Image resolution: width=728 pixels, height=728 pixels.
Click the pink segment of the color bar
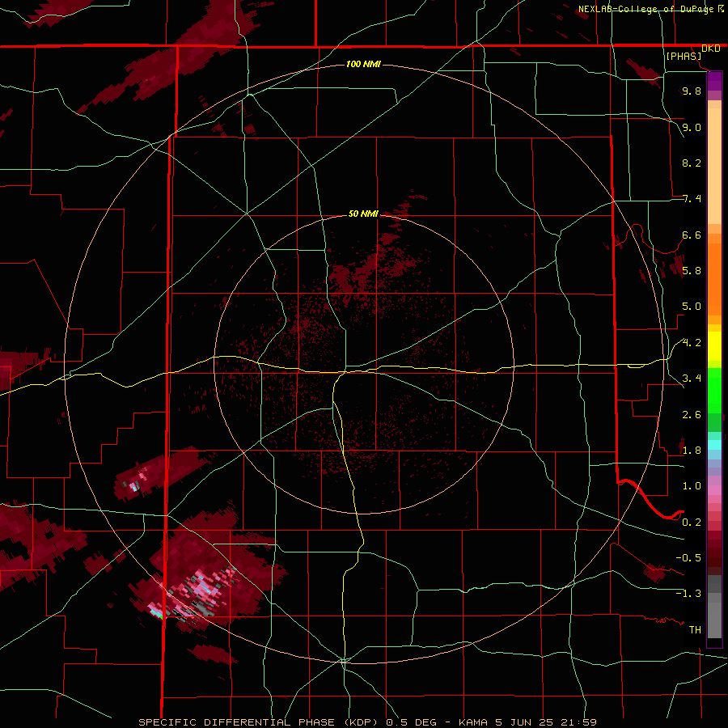coord(714,490)
